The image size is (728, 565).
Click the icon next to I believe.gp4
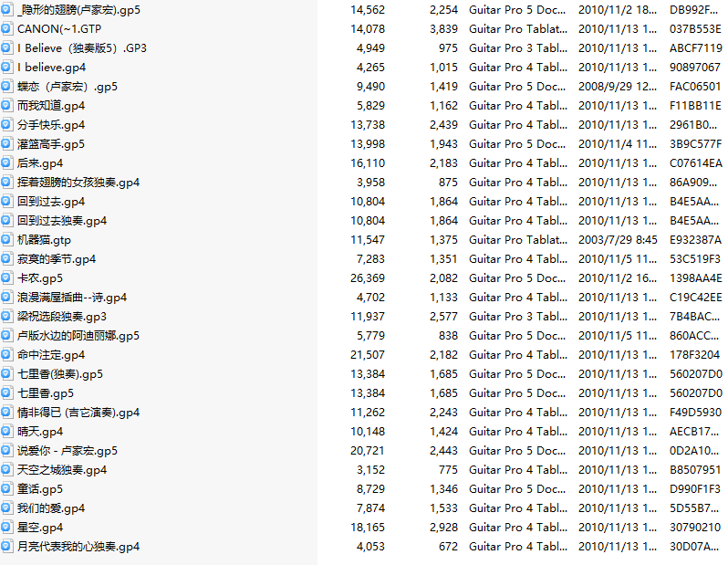pyautogui.click(x=6, y=68)
